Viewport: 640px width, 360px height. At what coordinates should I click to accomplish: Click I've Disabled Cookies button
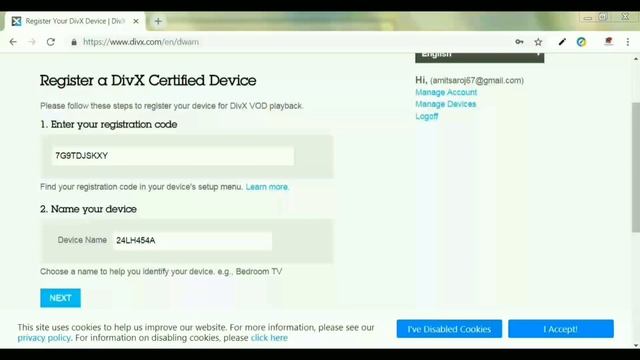449,329
